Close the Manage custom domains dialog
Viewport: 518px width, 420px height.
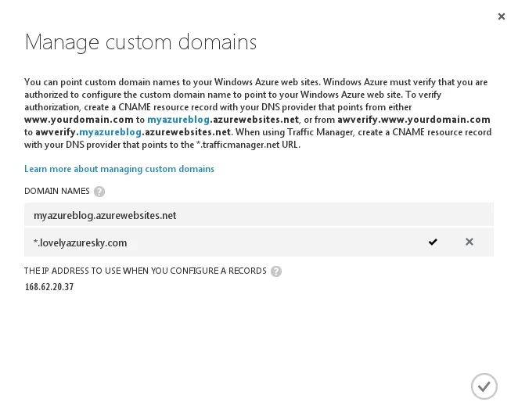pyautogui.click(x=501, y=16)
